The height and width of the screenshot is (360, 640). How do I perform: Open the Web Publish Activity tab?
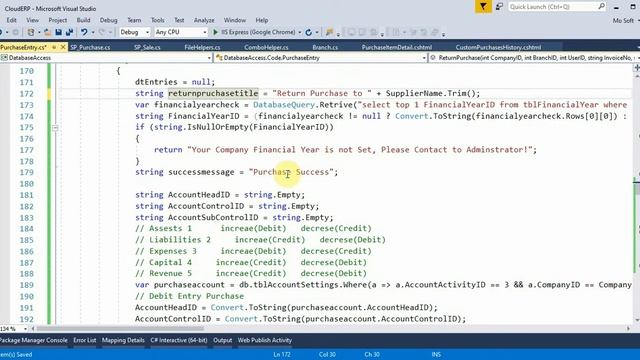[264, 340]
